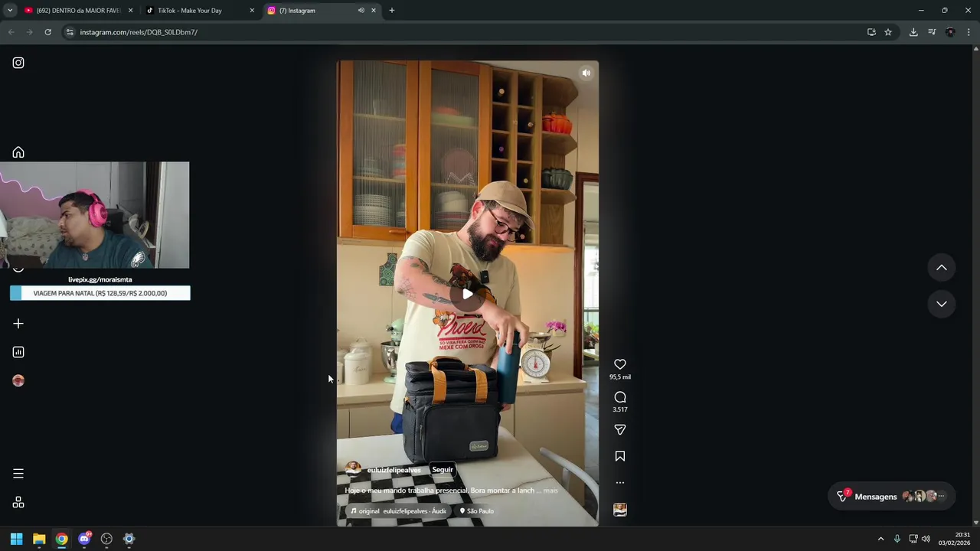980x551 pixels.
Task: View site information icon in address bar
Action: click(x=70, y=32)
